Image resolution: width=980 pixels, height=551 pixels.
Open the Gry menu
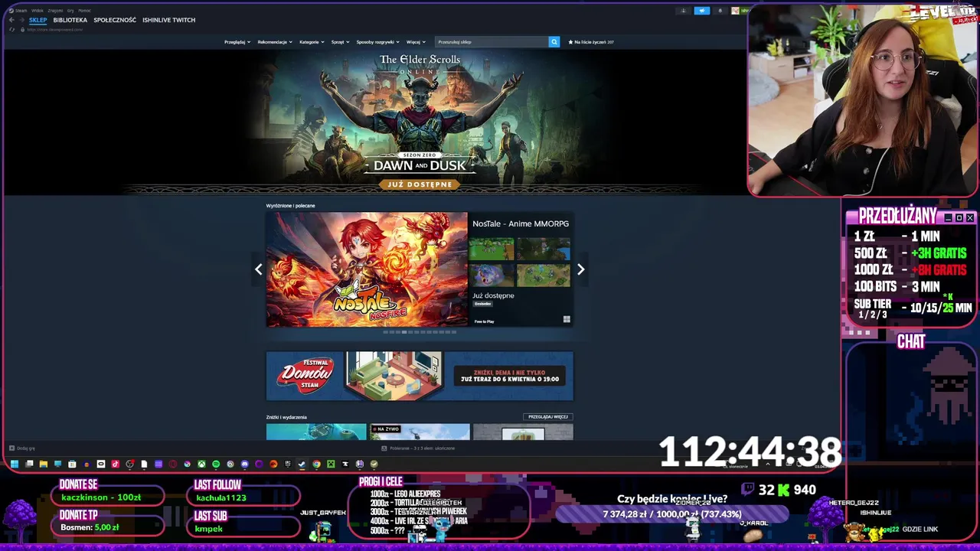coord(70,11)
